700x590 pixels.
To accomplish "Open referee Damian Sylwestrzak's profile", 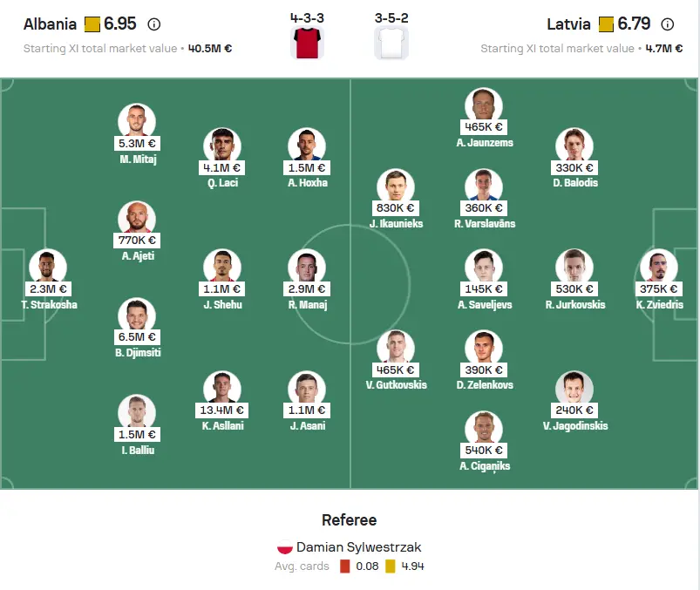I will [359, 547].
